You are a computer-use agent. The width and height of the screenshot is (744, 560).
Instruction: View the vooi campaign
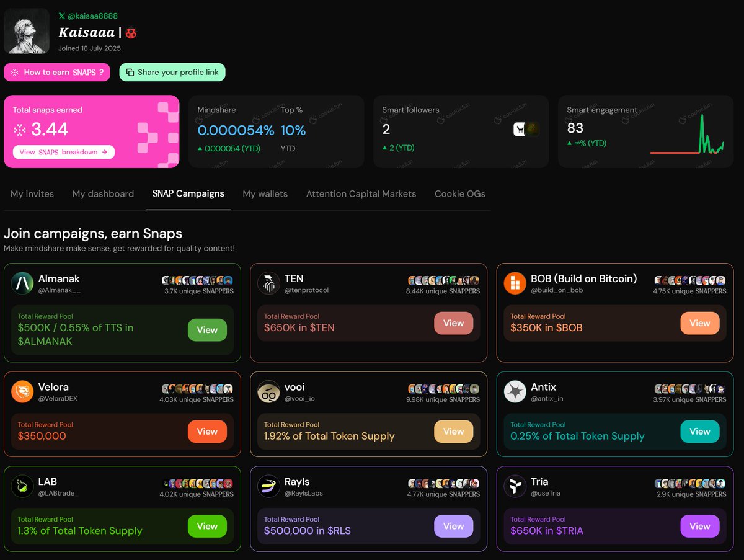click(453, 432)
